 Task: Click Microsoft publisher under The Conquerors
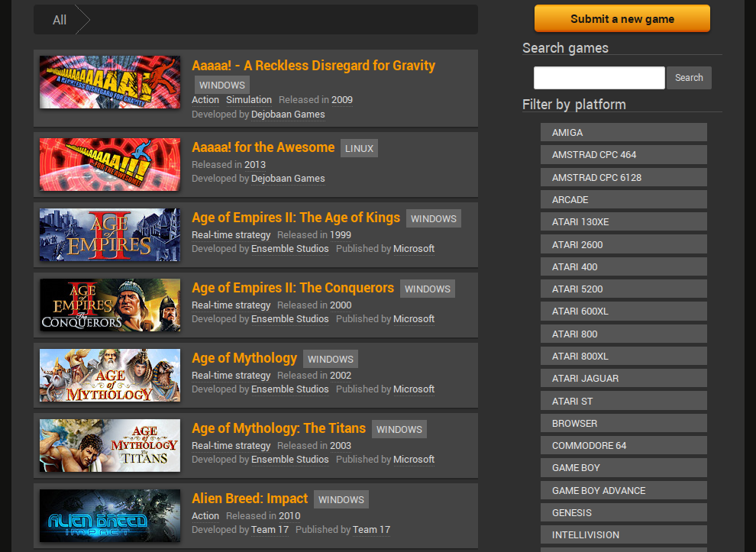(x=414, y=318)
